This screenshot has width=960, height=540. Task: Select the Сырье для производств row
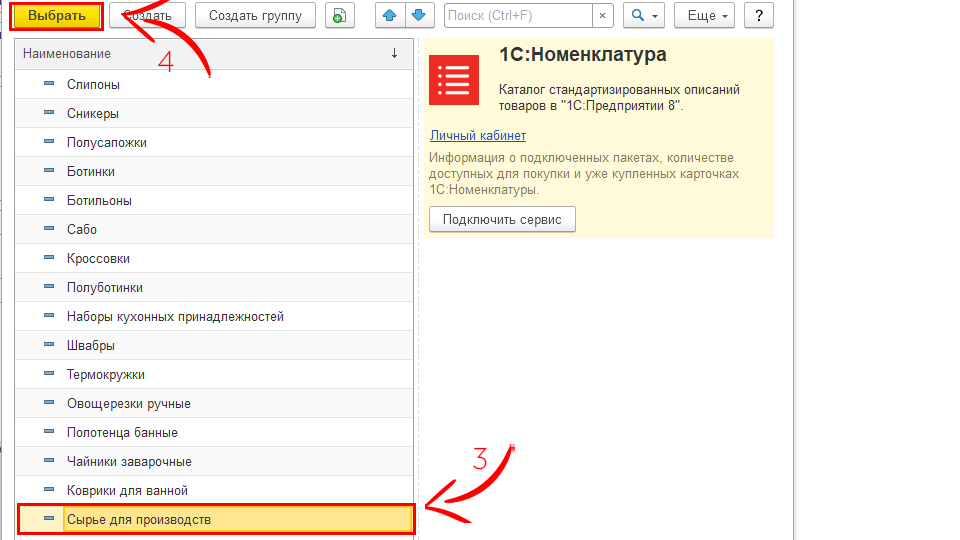(x=139, y=520)
